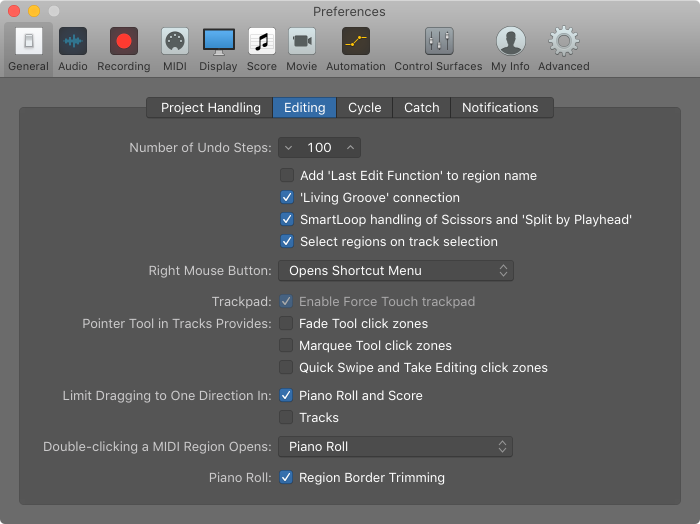Open the Audio preferences pane
The width and height of the screenshot is (700, 524).
[x=73, y=49]
